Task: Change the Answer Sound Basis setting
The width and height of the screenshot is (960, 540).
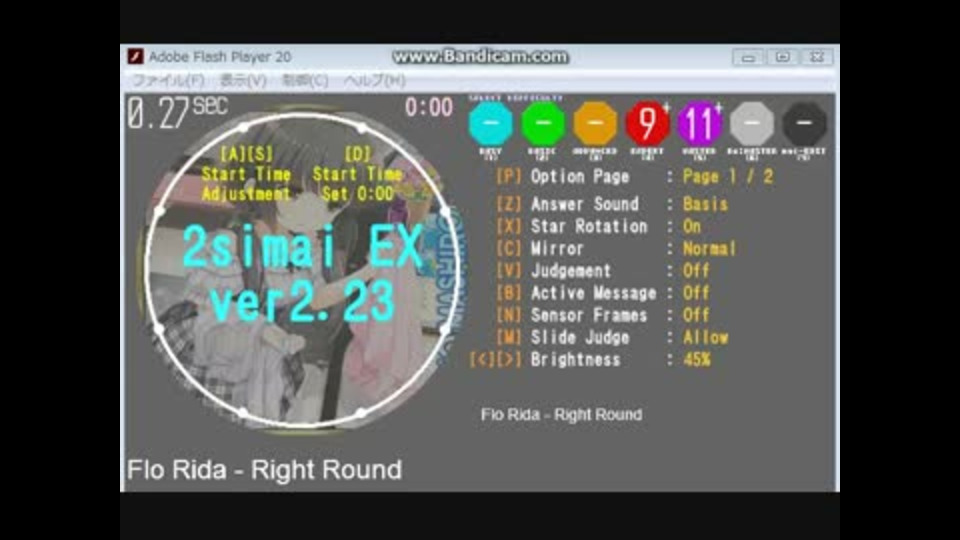Action: coord(705,204)
